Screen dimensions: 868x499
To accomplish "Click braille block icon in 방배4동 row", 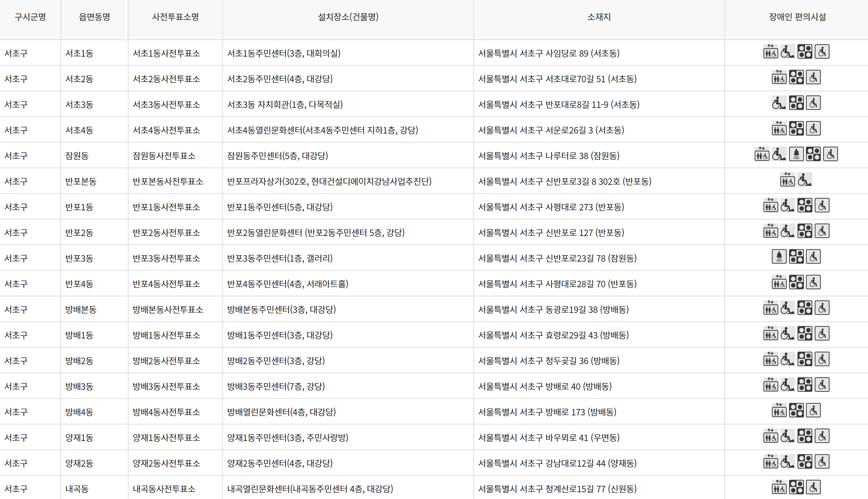I will pyautogui.click(x=796, y=411).
